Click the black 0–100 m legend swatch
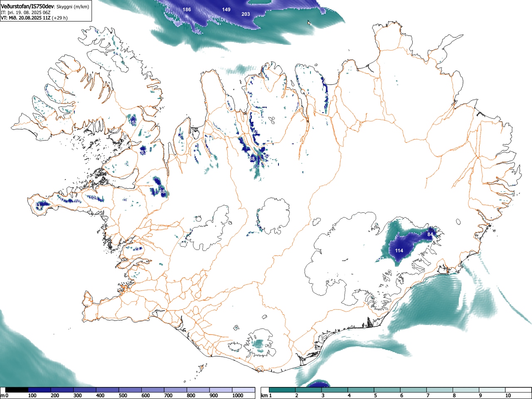Viewport: 532px width, 399px height. tap(17, 390)
